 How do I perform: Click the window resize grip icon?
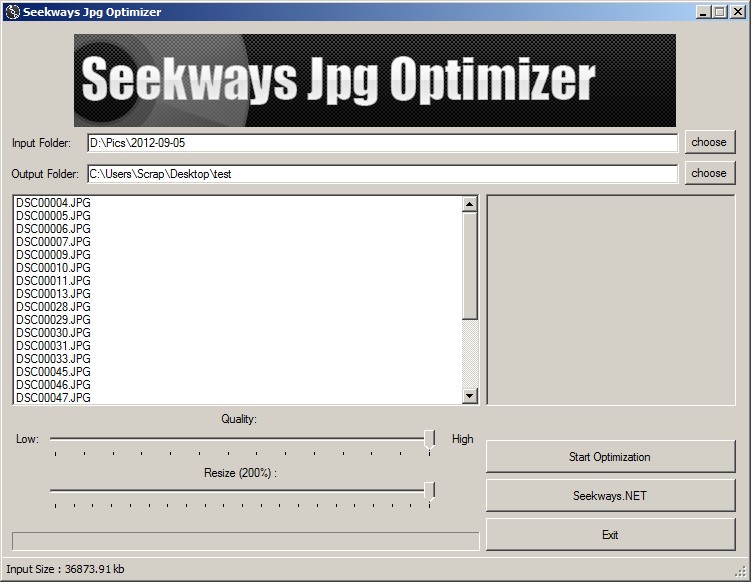(741, 571)
